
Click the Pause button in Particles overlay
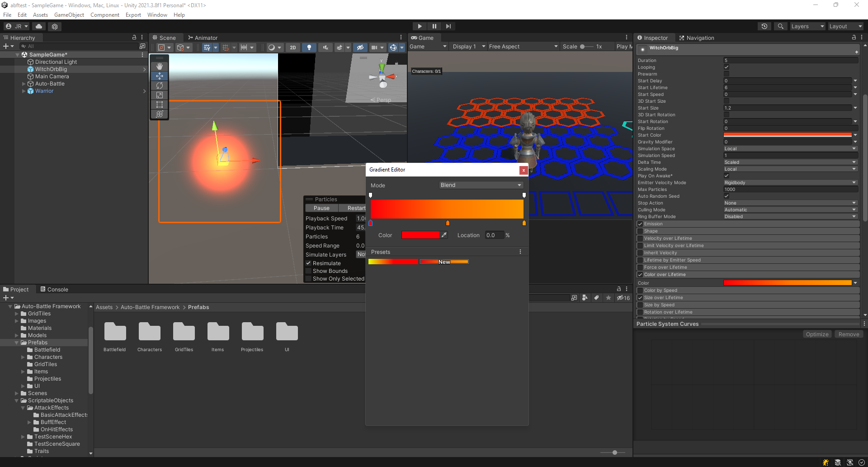coord(321,208)
